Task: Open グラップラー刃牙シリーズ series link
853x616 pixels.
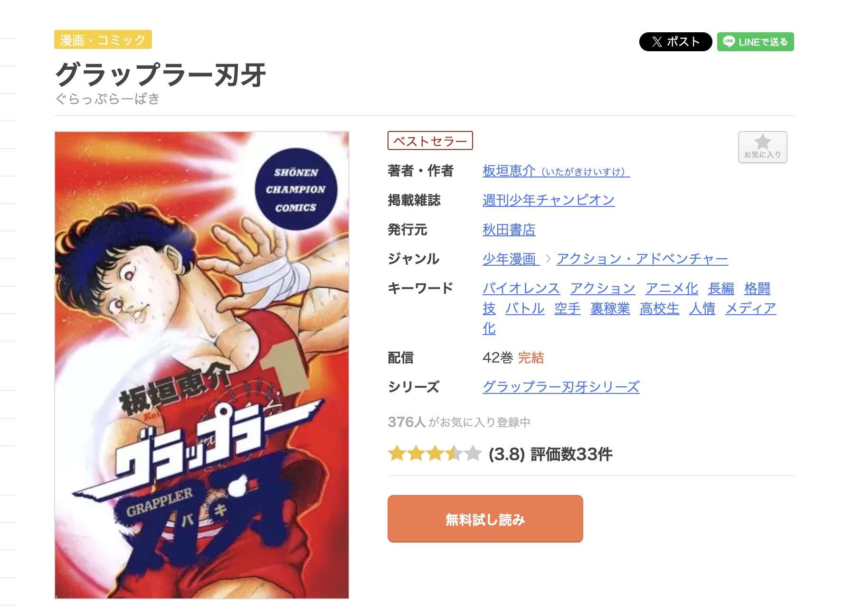Action: [561, 387]
